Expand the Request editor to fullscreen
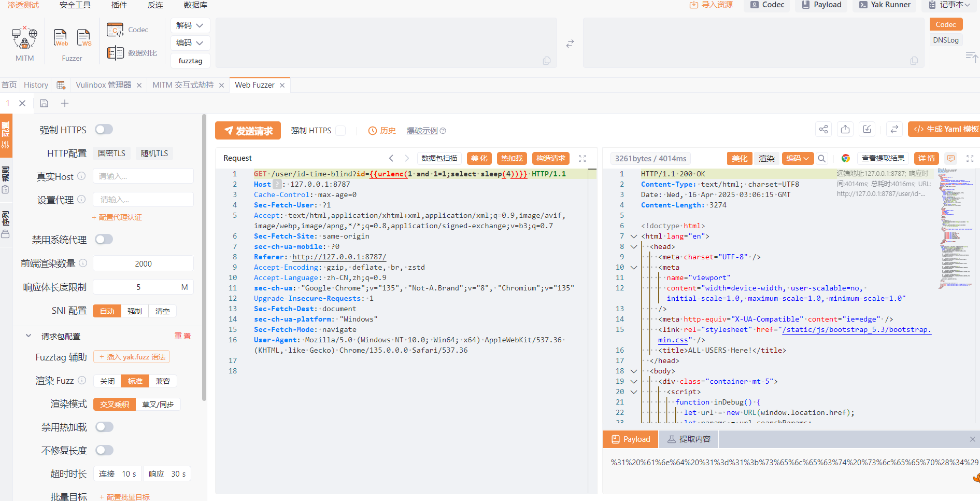The width and height of the screenshot is (980, 501). pos(582,159)
